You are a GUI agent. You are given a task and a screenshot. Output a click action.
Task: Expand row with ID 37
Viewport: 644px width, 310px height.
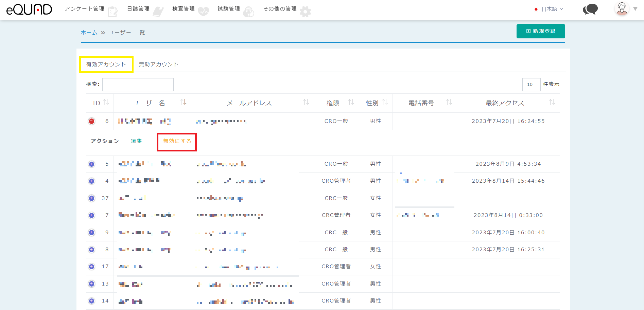[x=92, y=198]
